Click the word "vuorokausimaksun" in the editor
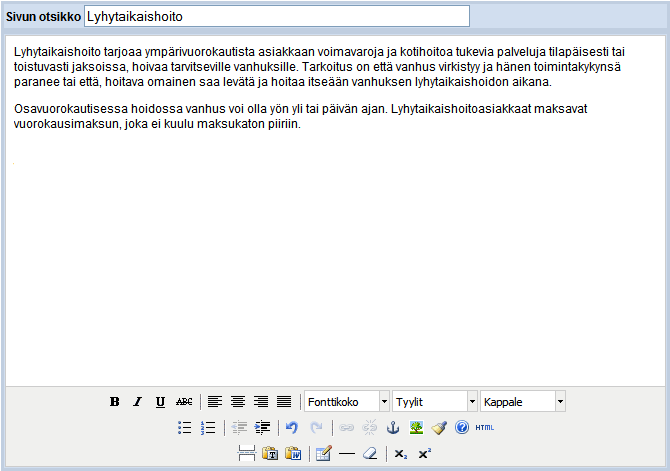Viewport: 670px width, 471px height. pyautogui.click(x=68, y=124)
